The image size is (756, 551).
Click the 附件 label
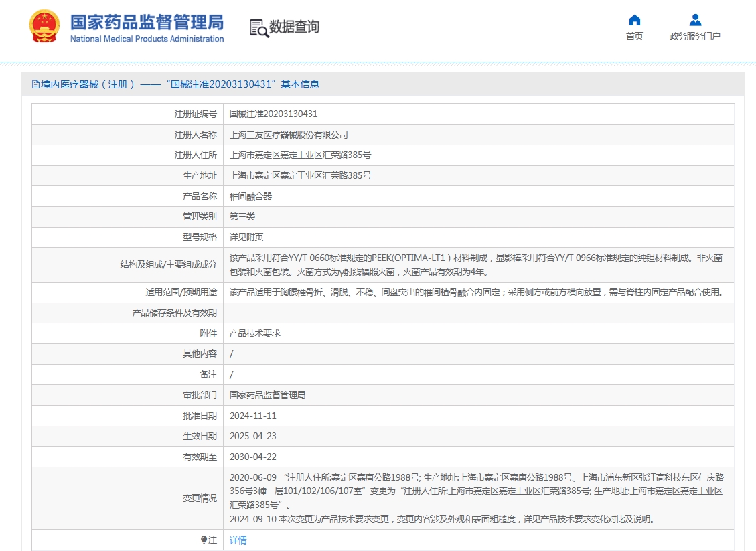[208, 333]
